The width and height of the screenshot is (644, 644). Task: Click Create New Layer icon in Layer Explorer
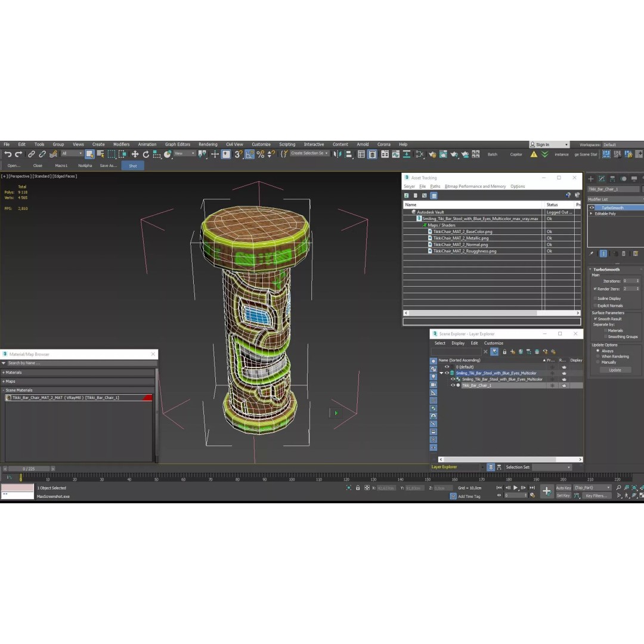pyautogui.click(x=513, y=352)
